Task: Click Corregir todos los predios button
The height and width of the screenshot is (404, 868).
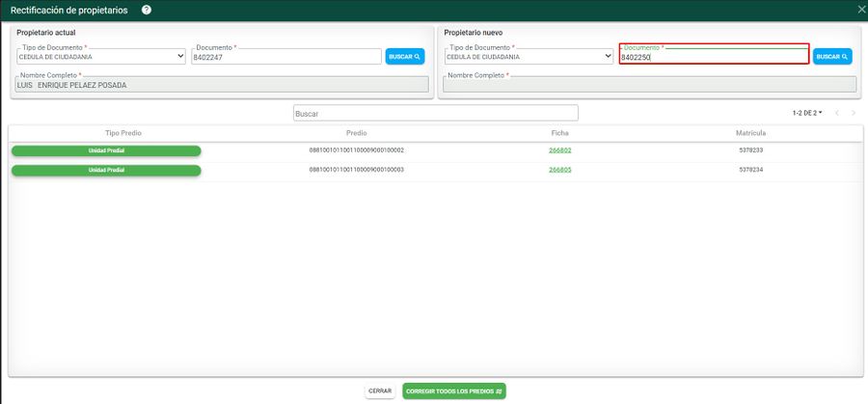Action: coord(454,391)
